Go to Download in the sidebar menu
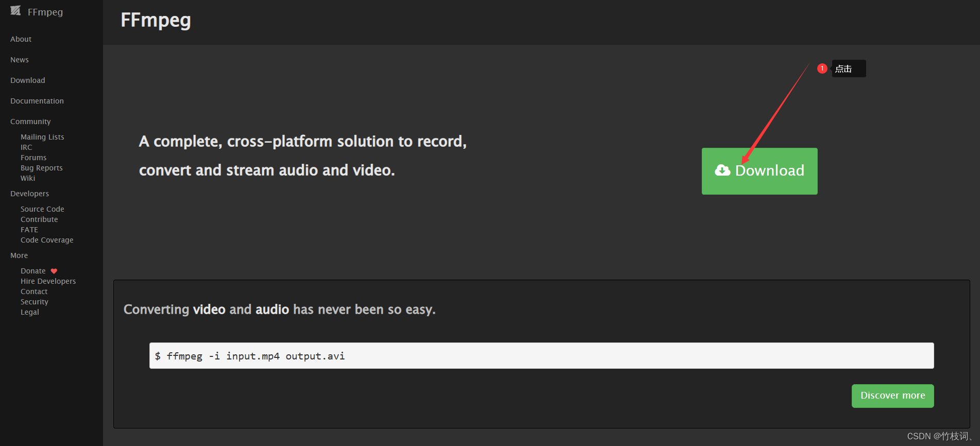Viewport: 980px width, 446px height. tap(28, 80)
